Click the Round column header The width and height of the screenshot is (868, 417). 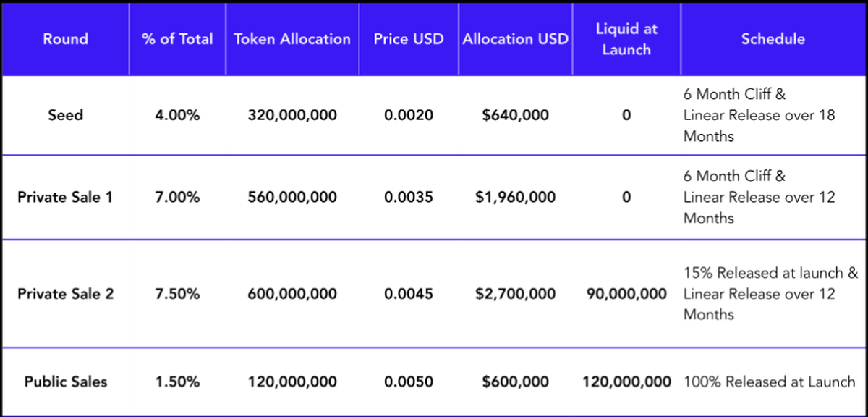tap(65, 39)
